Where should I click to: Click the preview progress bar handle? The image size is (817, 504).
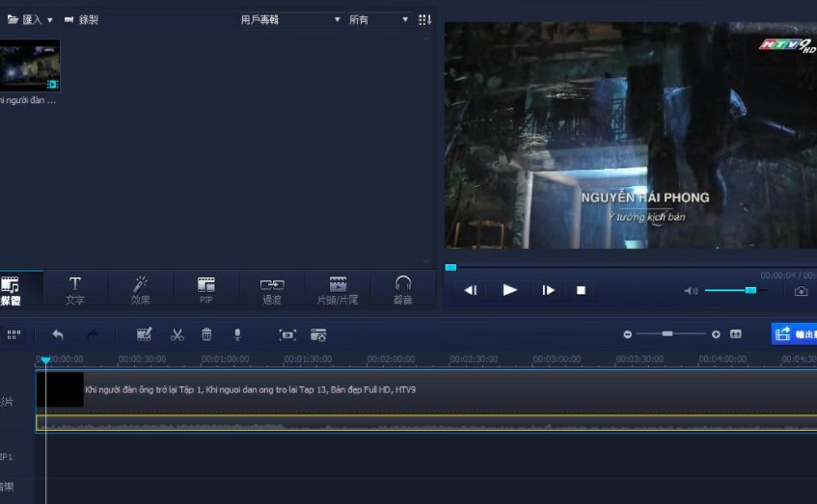point(450,268)
